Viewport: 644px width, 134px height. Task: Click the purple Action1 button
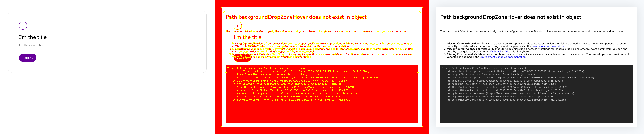[x=28, y=58]
